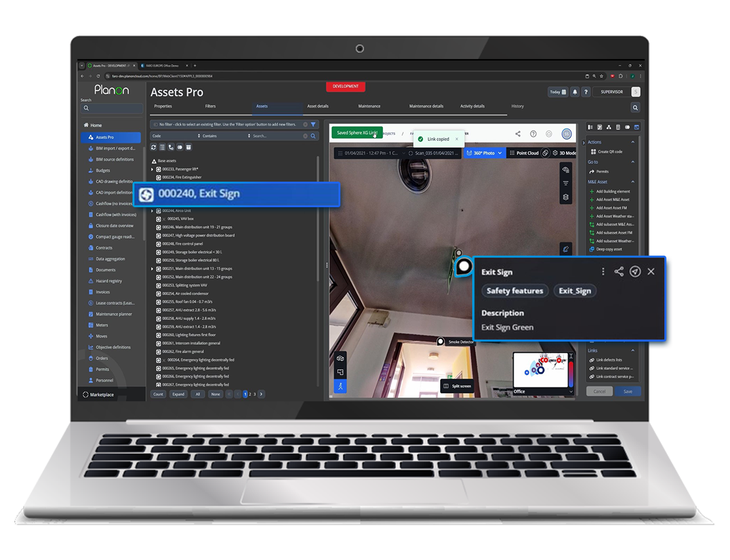
Task: Open notifications bell icon
Action: (575, 92)
